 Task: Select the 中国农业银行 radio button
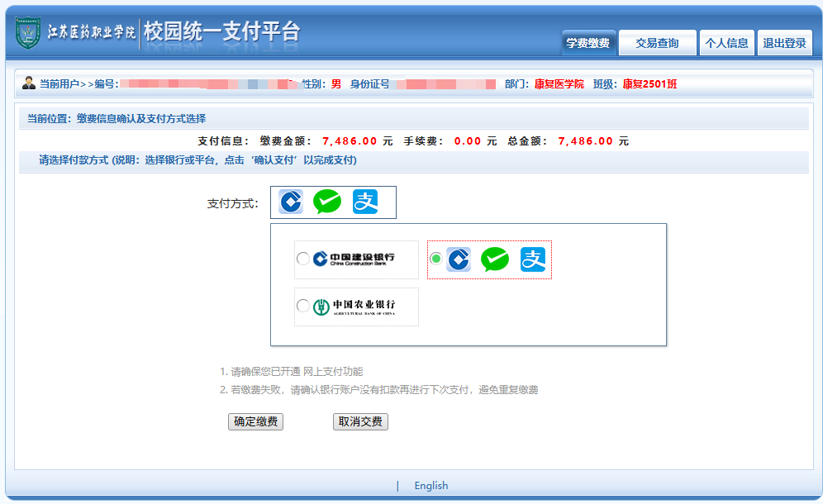point(303,306)
